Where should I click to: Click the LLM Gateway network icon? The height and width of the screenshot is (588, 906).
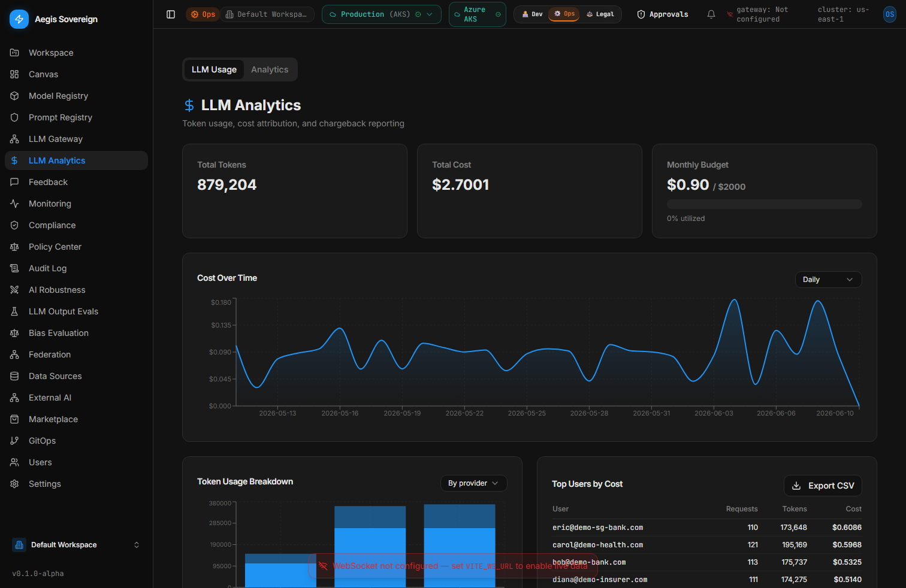pyautogui.click(x=14, y=139)
